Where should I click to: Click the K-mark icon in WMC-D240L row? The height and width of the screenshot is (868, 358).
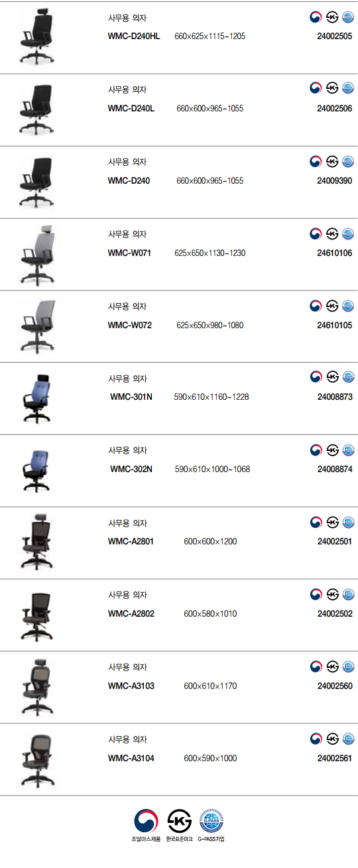332,89
